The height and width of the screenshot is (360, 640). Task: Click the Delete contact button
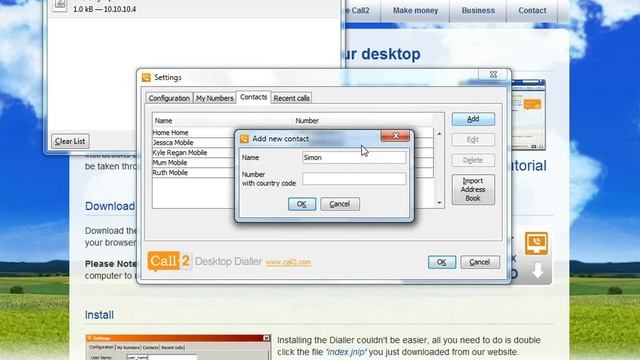click(x=473, y=160)
